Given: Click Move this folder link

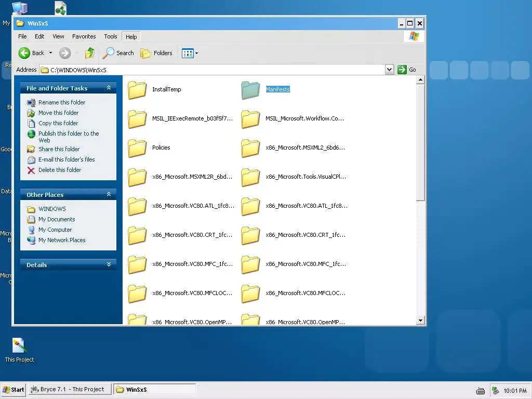Looking at the screenshot, I should 58,113.
